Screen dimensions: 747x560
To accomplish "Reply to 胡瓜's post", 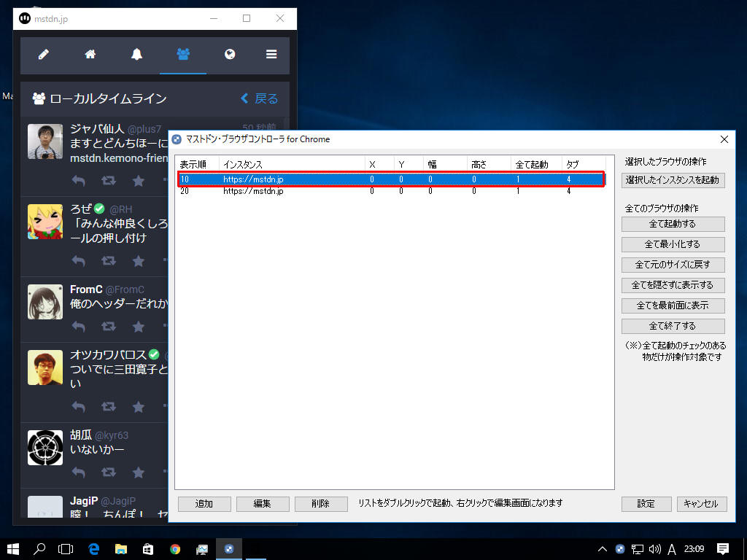I will coord(79,472).
